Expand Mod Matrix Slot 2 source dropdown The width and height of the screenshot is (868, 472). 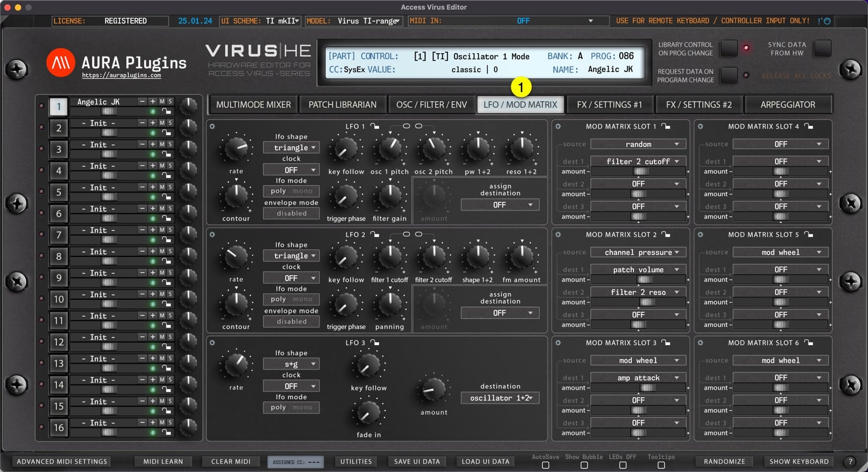click(638, 253)
